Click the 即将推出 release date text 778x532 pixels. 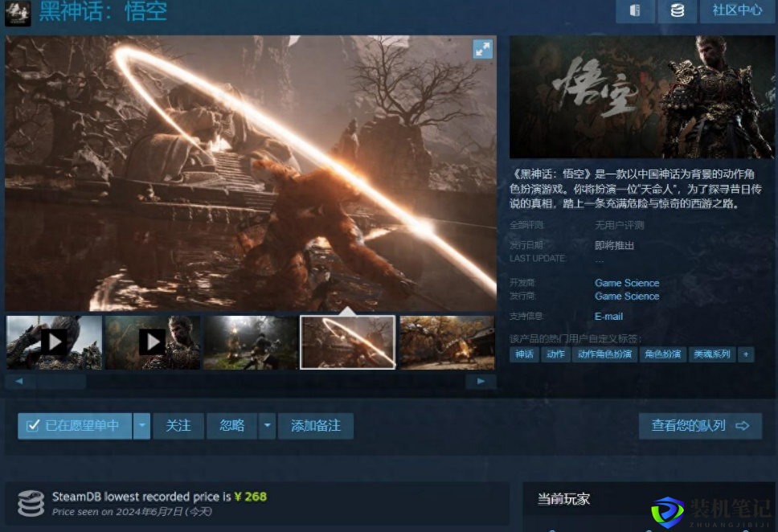coord(614,246)
